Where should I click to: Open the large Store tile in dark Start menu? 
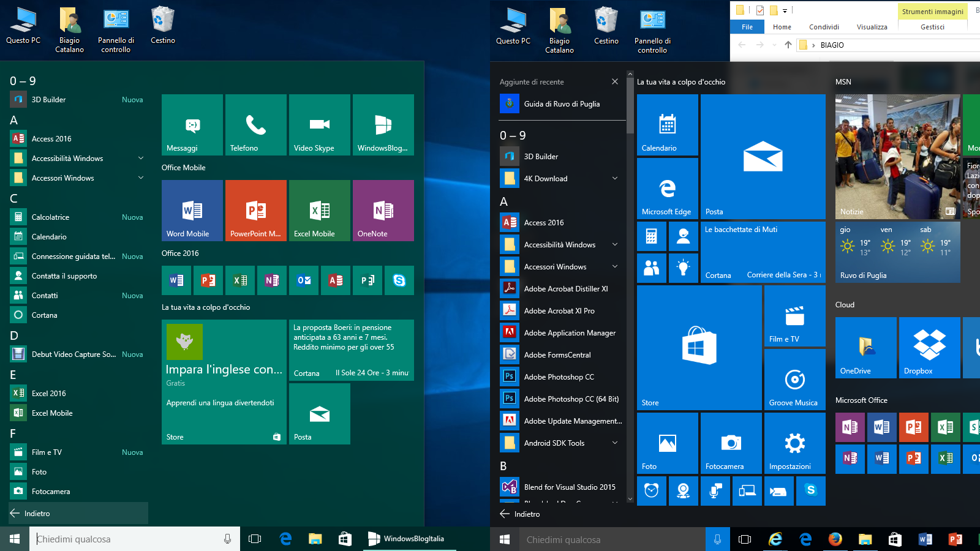[699, 348]
